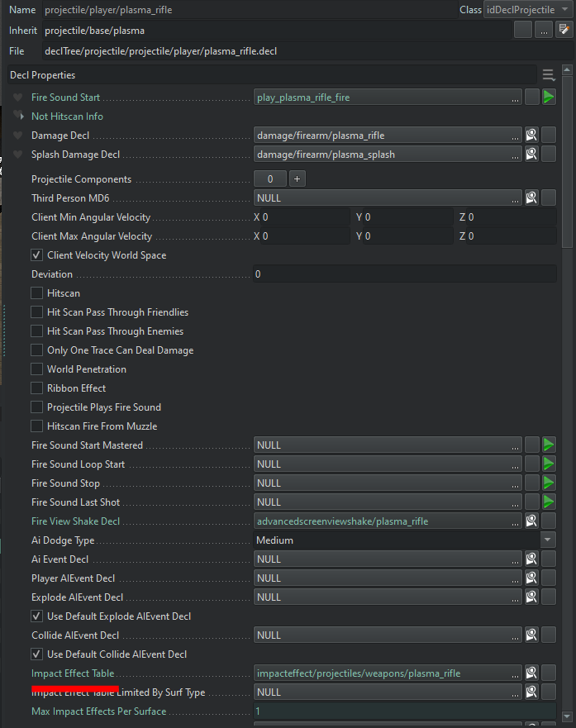Enable the Hitscan checkbox

pos(36,293)
